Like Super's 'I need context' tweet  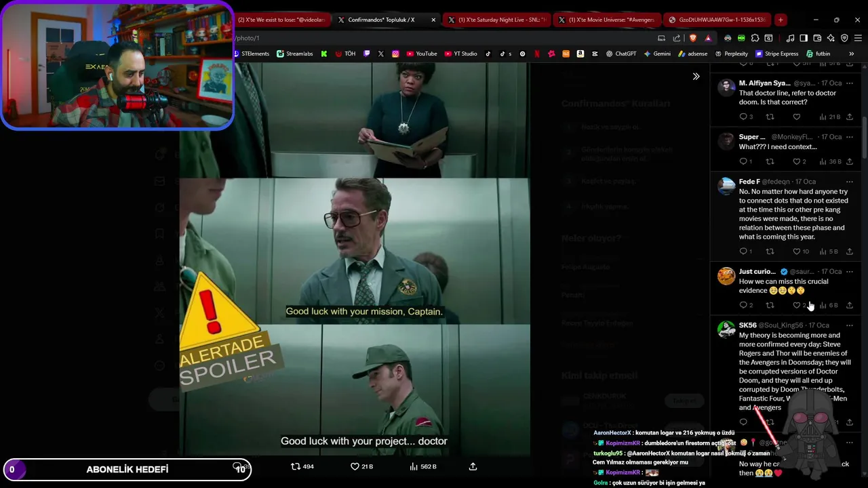pos(800,161)
